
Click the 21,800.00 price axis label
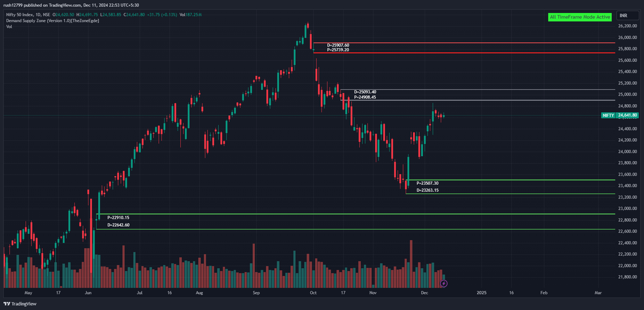[x=627, y=277]
